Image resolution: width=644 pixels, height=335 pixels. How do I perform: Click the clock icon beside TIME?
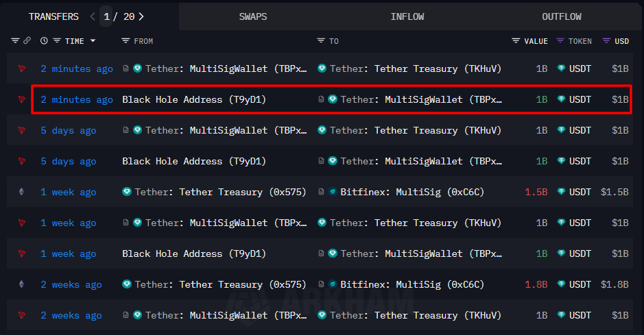44,40
